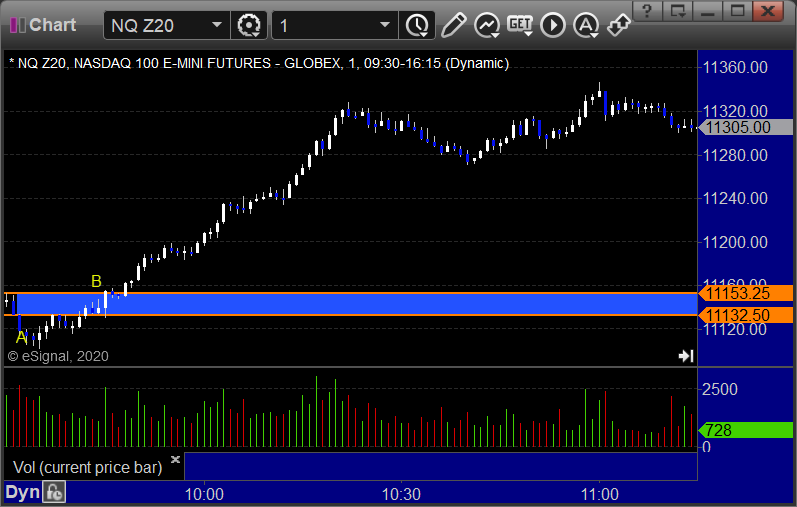797x507 pixels.
Task: Click the 11360.00 price axis label
Action: click(735, 67)
